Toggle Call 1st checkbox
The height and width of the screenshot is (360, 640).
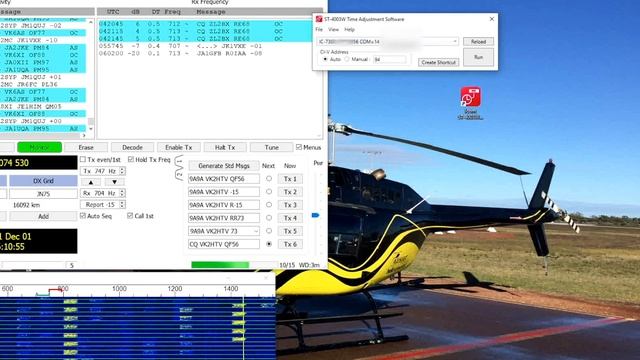tap(130, 216)
